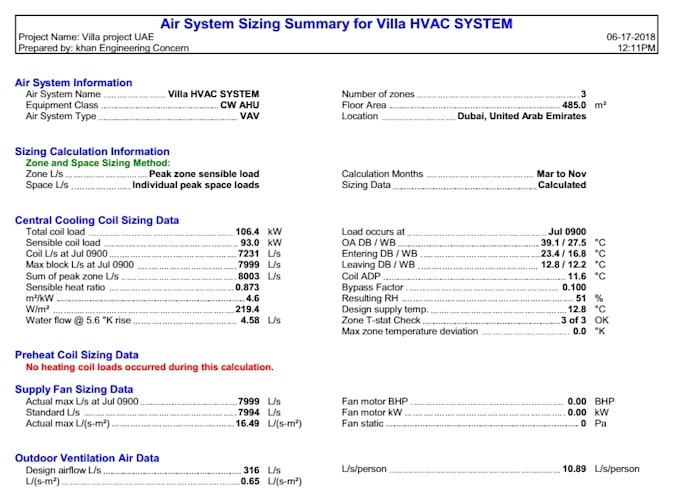The image size is (680, 502).
Task: Click 'Sizing Calculation Information' heading
Action: click(92, 151)
